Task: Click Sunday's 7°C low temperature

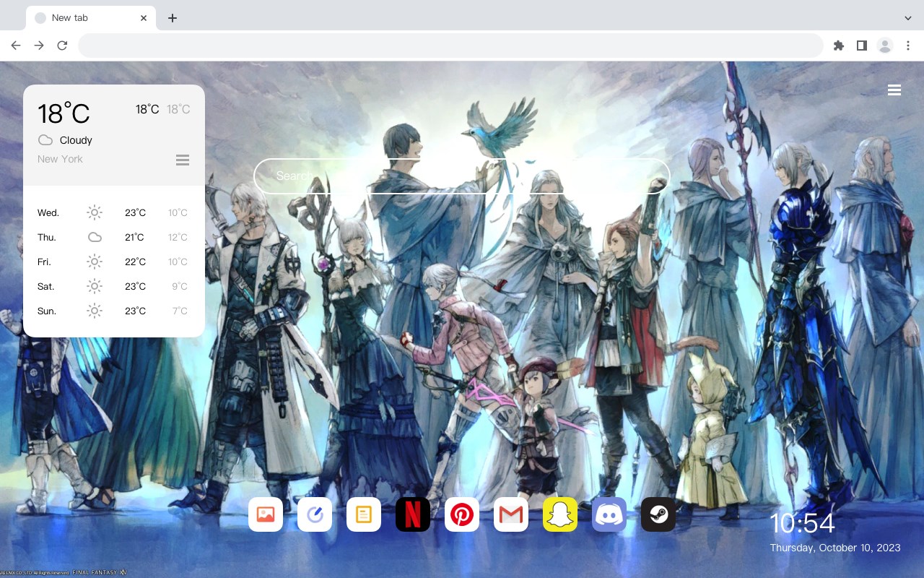Action: (x=180, y=311)
